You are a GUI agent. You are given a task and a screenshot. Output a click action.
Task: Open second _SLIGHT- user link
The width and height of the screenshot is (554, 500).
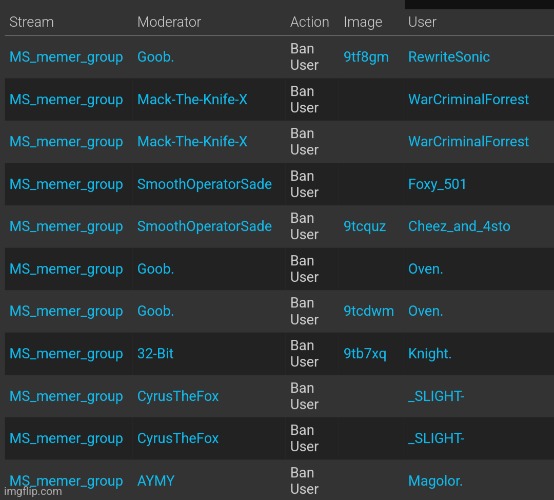pos(436,439)
